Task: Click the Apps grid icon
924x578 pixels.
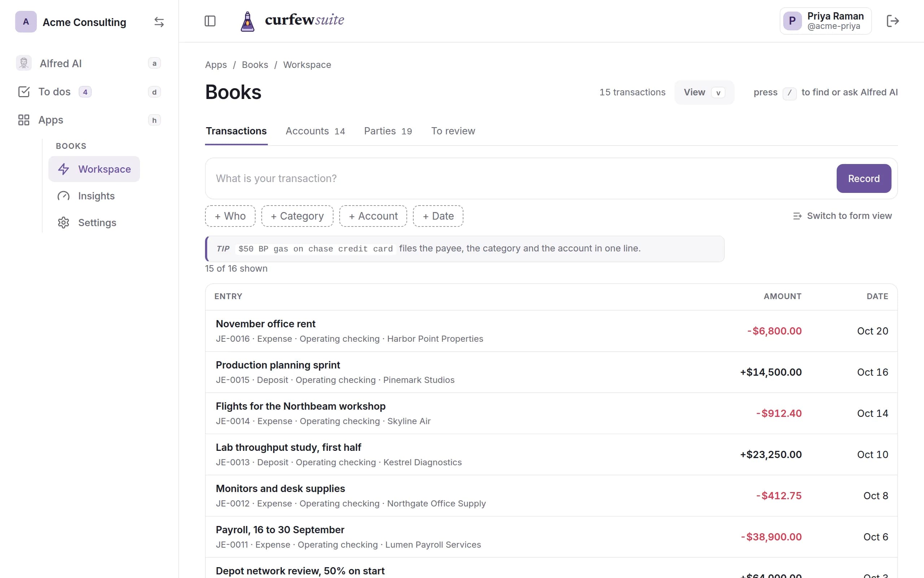Action: [x=24, y=120]
